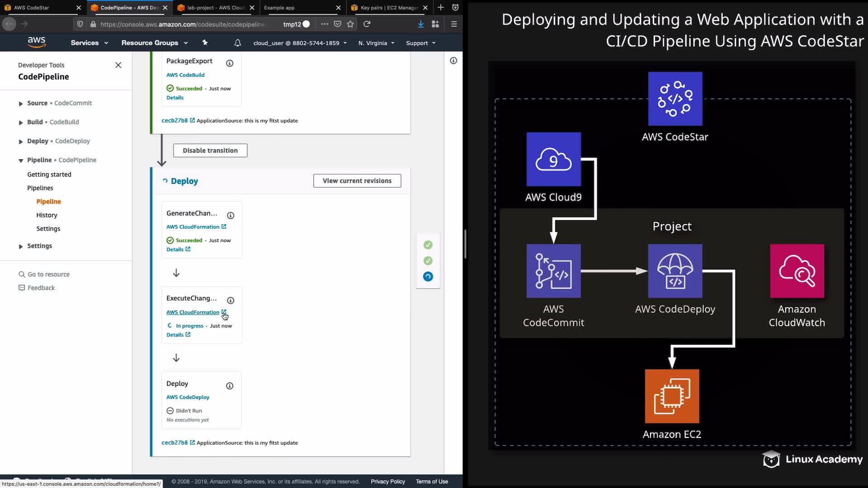Screen dimensions: 868x488
Task: Expand the Build CodeBuild section
Action: click(21, 122)
